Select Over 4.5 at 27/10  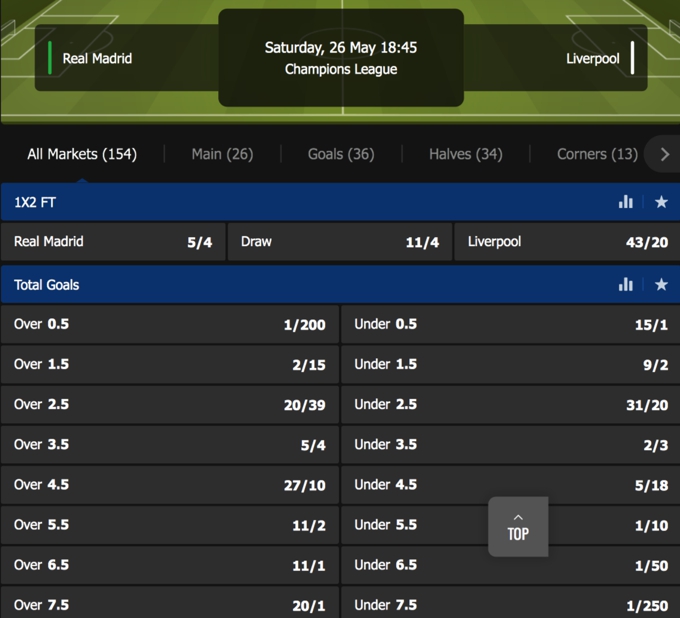pyautogui.click(x=170, y=485)
